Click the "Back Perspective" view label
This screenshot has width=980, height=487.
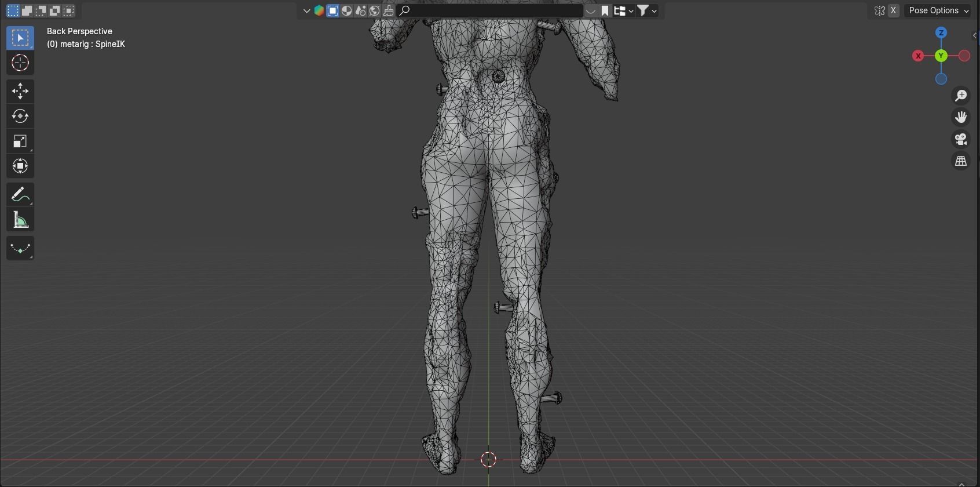(79, 31)
